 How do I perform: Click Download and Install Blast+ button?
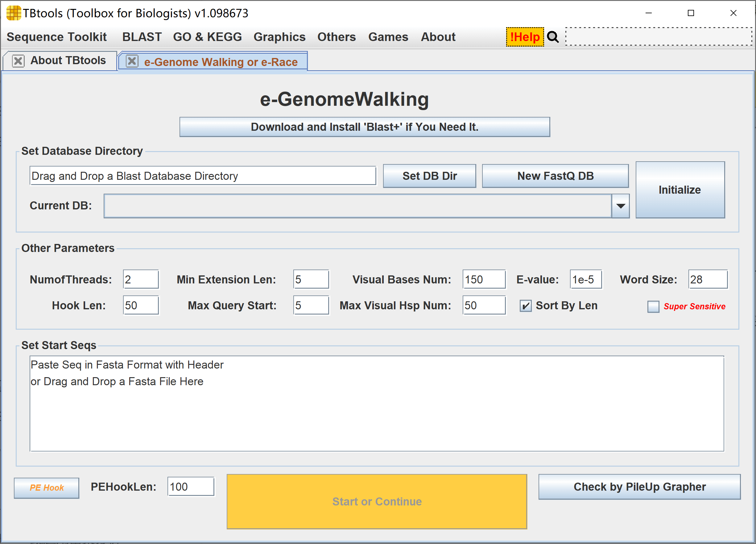tap(365, 127)
